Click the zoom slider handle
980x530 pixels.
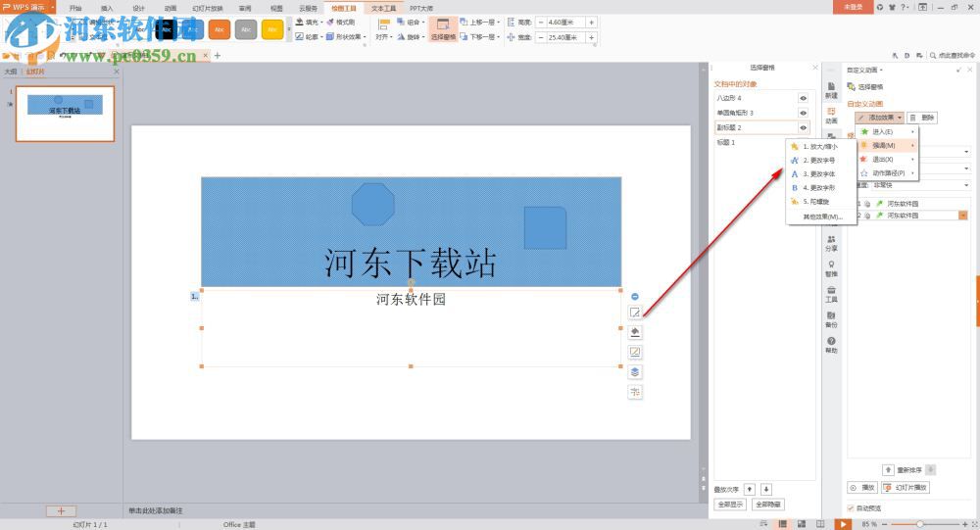click(x=919, y=524)
